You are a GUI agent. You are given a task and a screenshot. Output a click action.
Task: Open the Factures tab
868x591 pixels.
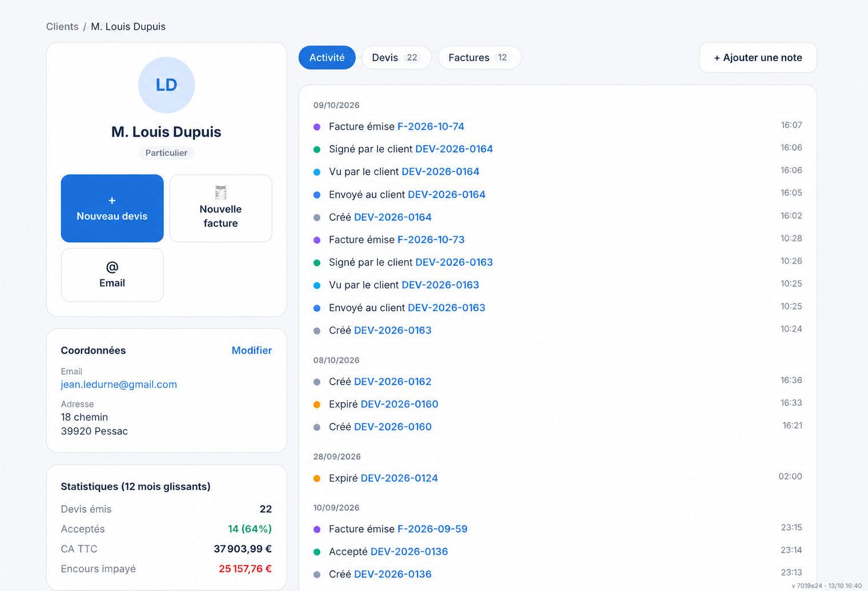(x=479, y=58)
